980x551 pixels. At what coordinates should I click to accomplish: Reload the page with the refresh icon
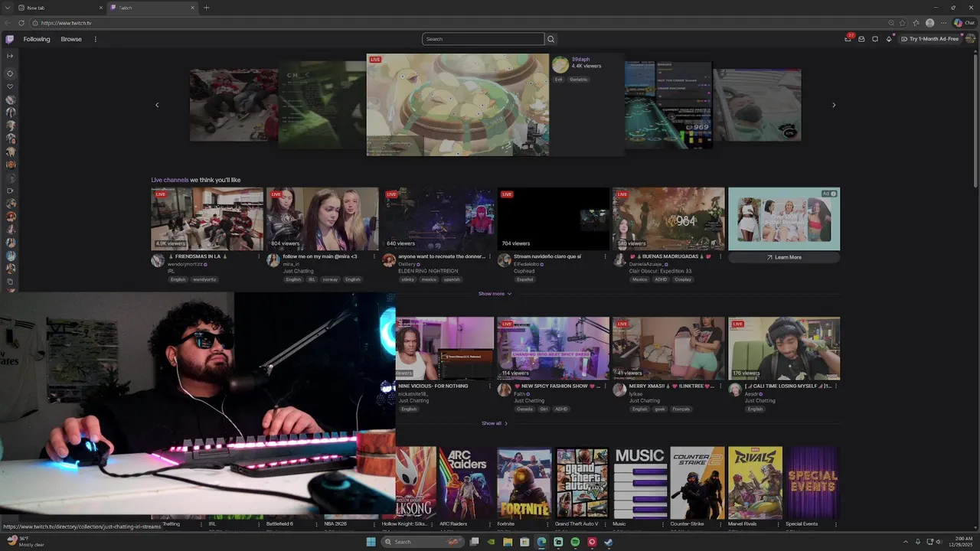tap(21, 23)
